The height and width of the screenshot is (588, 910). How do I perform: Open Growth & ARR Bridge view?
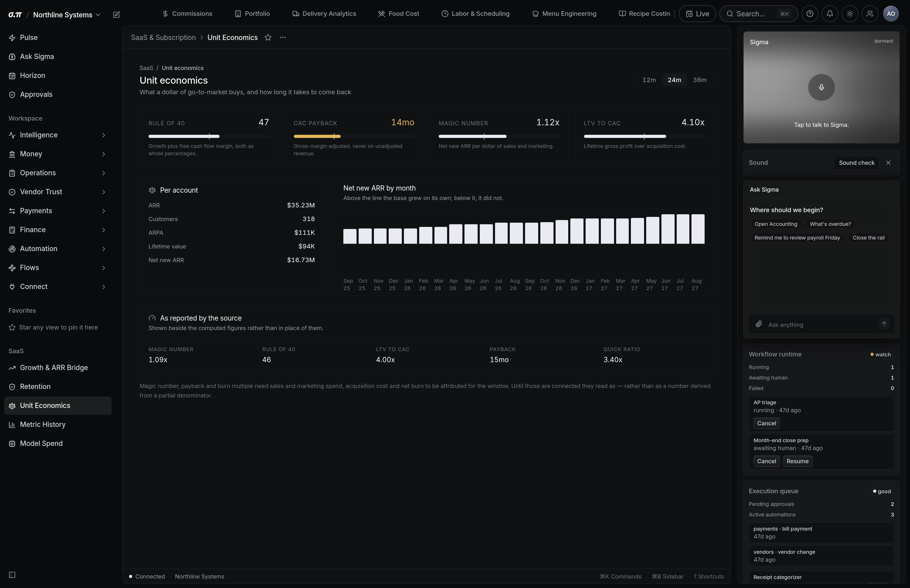(x=58, y=368)
